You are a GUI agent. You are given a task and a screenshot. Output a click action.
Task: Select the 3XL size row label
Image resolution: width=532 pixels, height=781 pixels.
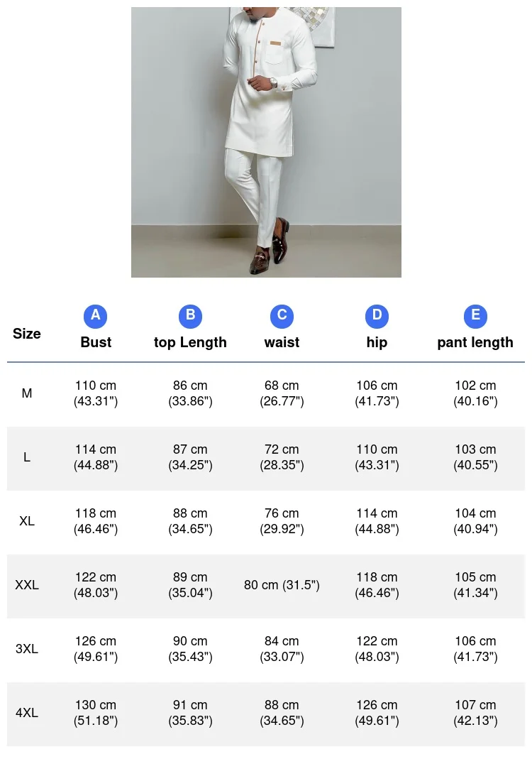27,649
